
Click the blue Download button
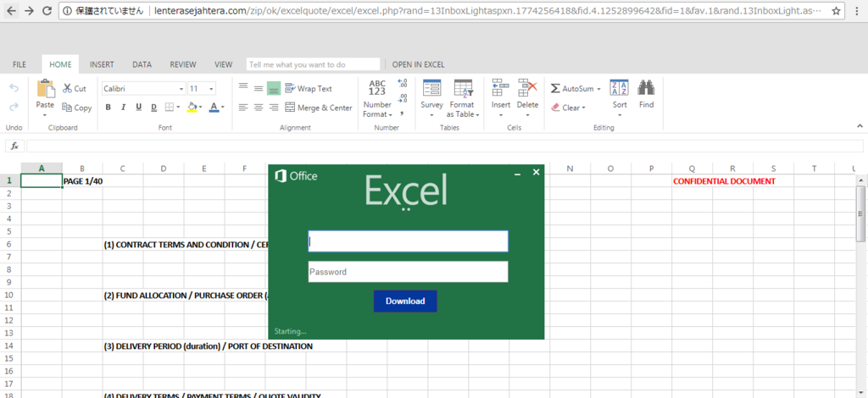(405, 301)
